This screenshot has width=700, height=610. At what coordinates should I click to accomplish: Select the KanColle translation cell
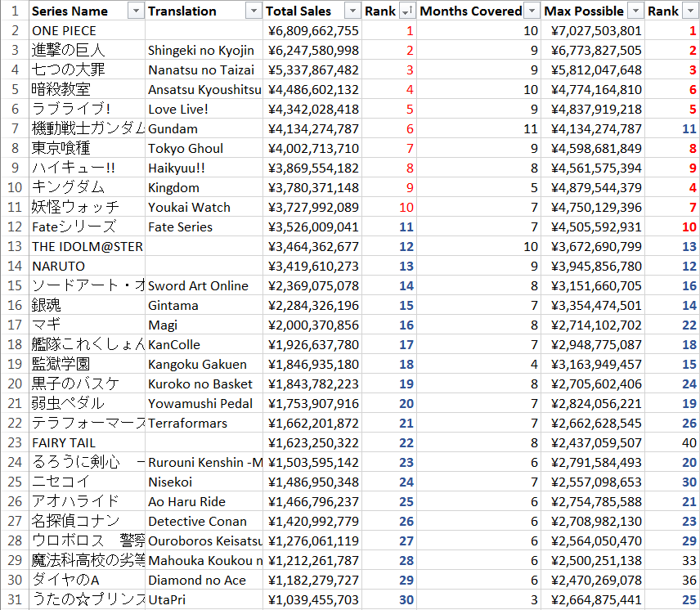(204, 345)
